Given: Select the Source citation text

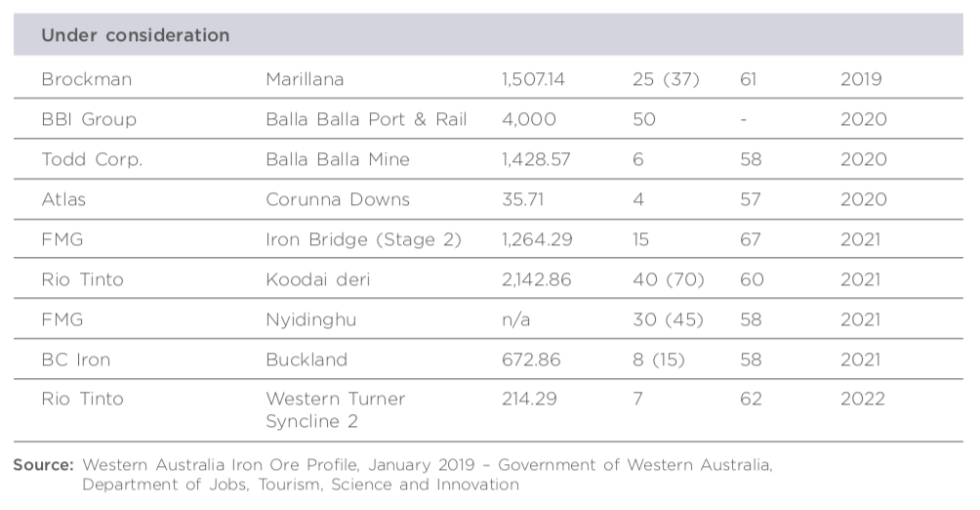Looking at the screenshot, I should coord(393,474).
